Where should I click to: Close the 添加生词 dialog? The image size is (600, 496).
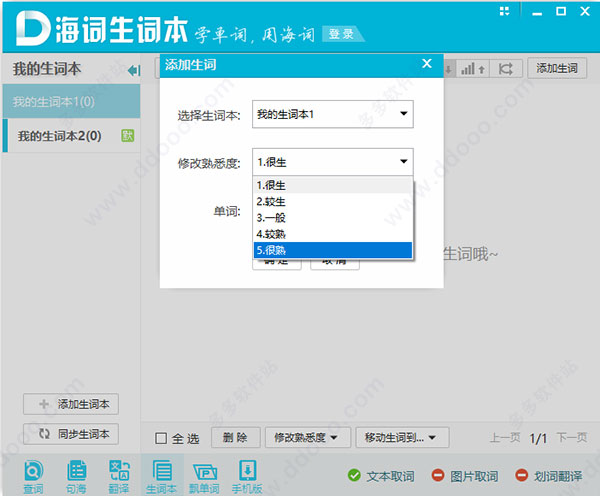tap(427, 64)
